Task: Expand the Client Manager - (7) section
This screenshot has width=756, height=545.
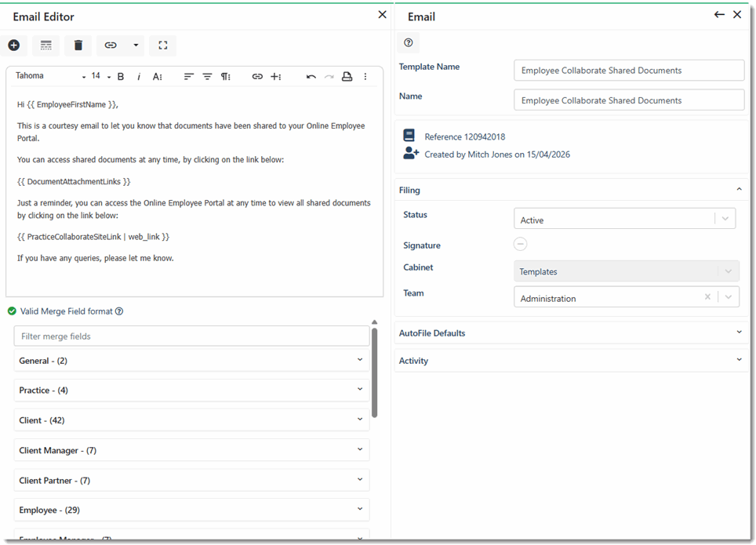Action: coord(191,450)
